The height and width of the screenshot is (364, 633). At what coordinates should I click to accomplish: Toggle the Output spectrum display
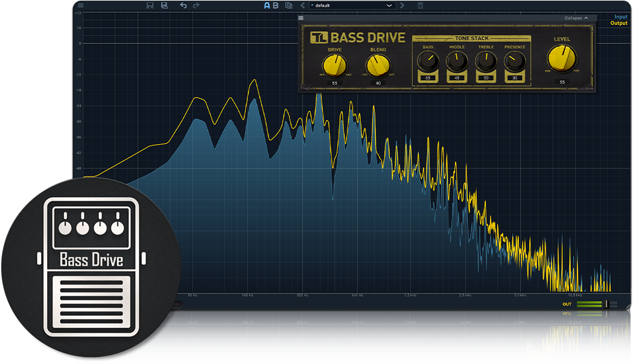click(x=619, y=23)
